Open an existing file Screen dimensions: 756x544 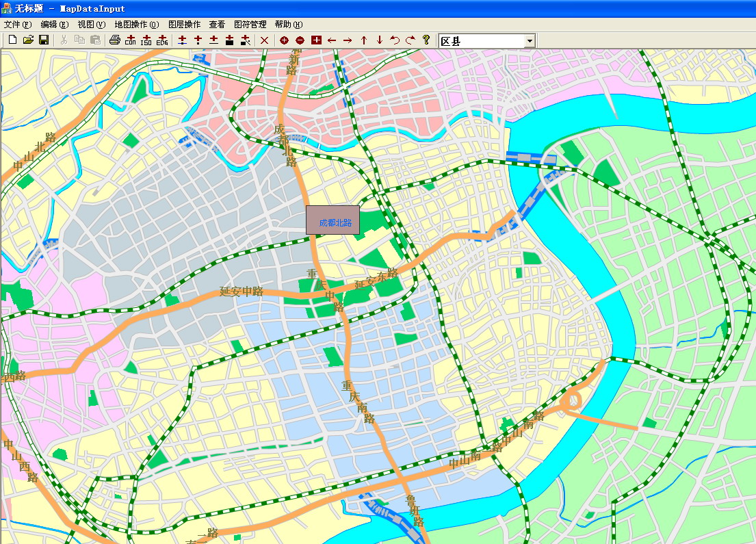click(x=29, y=40)
